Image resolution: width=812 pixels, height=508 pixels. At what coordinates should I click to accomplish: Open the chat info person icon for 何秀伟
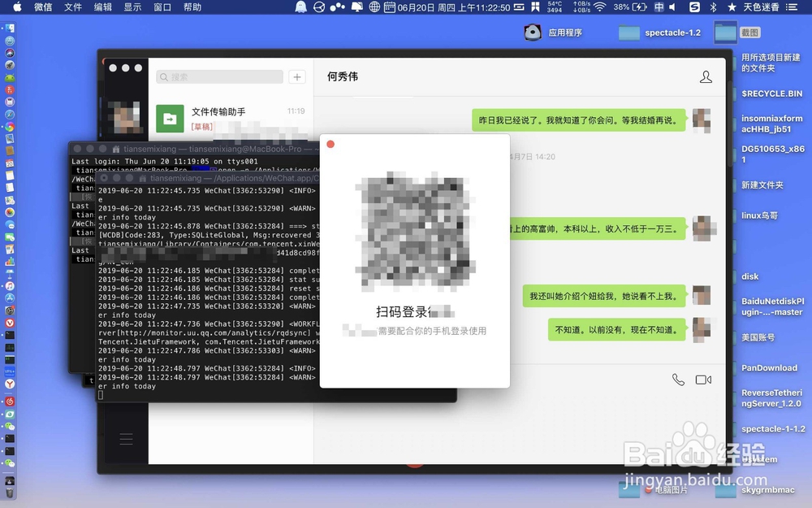coord(706,76)
